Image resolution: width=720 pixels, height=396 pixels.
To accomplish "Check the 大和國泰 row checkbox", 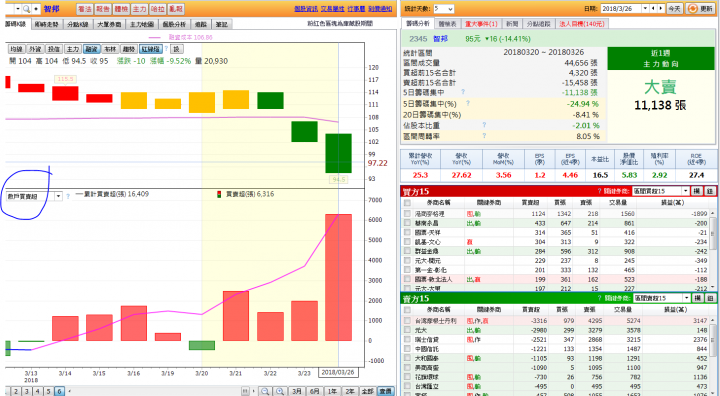I will pyautogui.click(x=407, y=358).
